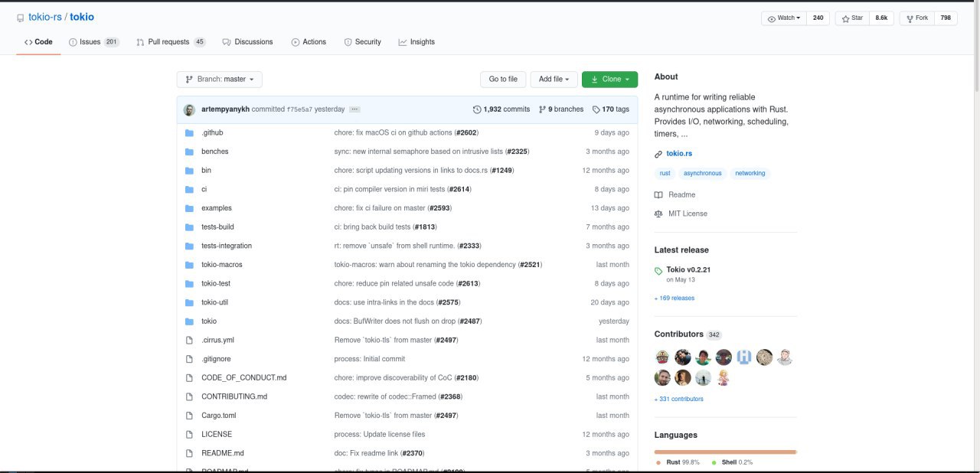The width and height of the screenshot is (980, 473).
Task: Expand commit message ellipsis button
Action: click(x=354, y=109)
